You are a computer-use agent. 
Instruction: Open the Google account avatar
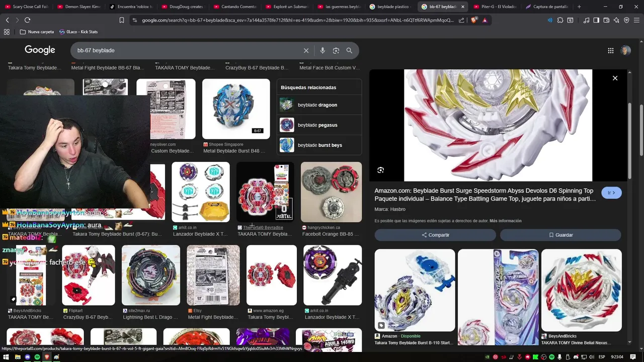[625, 50]
